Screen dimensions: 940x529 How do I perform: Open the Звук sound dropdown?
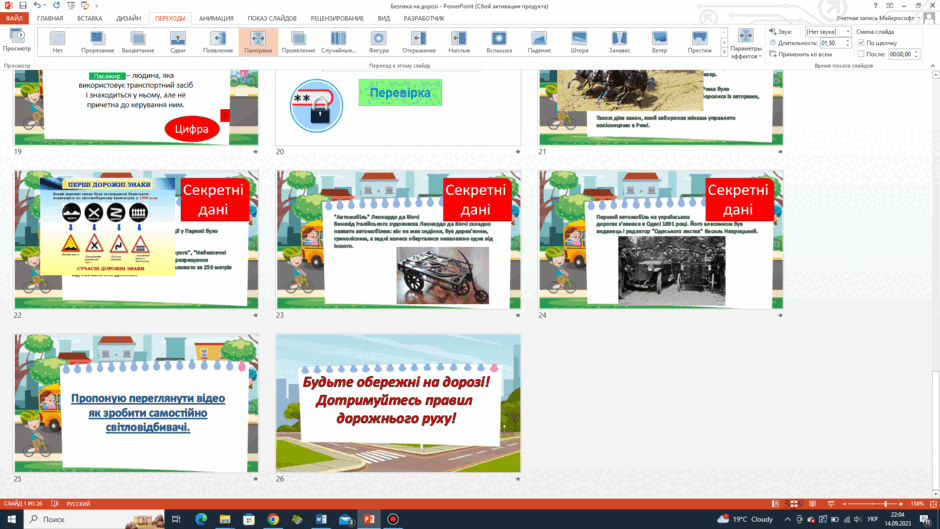pos(827,32)
